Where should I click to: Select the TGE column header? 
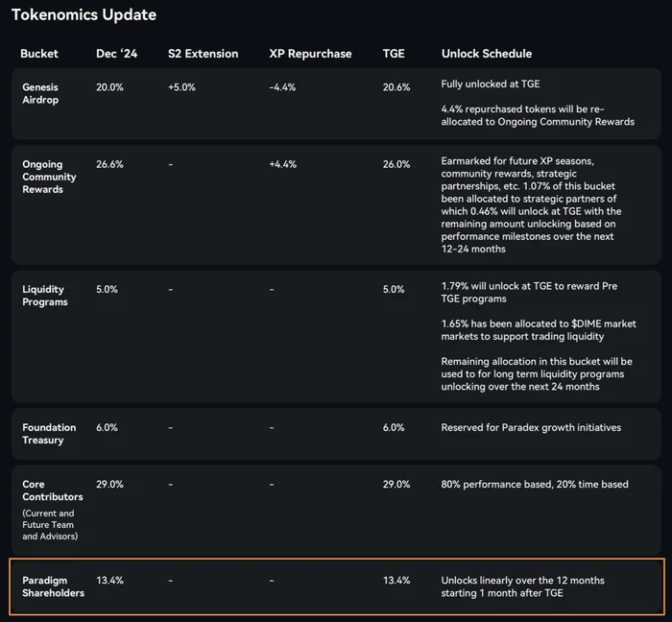(394, 54)
